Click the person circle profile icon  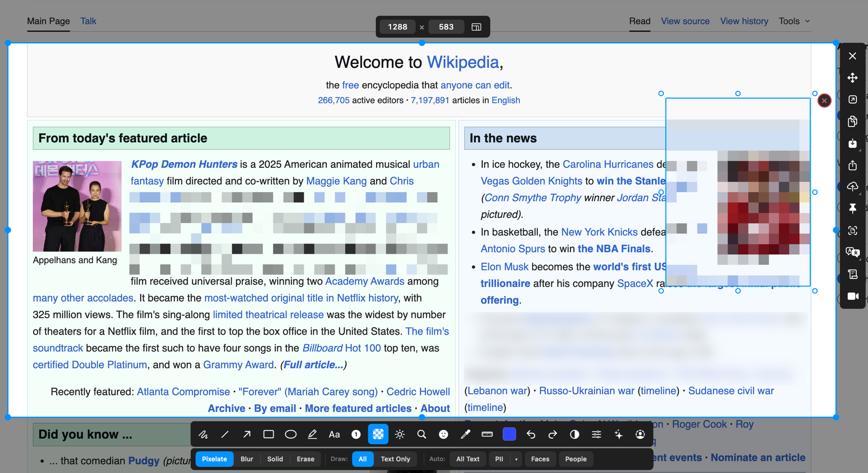tap(640, 434)
